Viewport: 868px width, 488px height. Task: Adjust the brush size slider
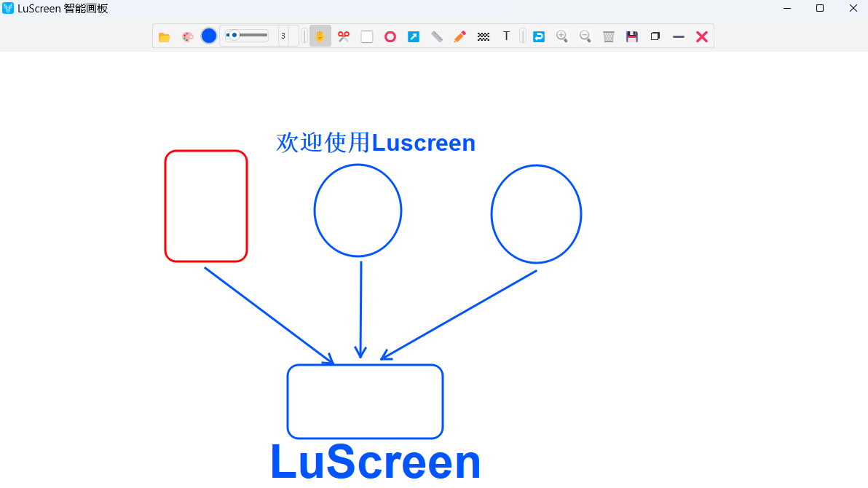pos(246,36)
